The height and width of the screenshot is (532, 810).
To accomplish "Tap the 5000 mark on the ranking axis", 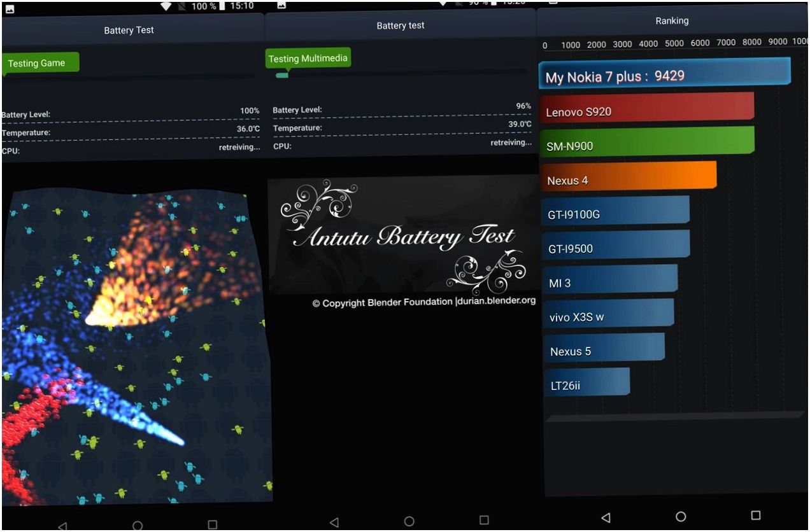I will (x=674, y=44).
